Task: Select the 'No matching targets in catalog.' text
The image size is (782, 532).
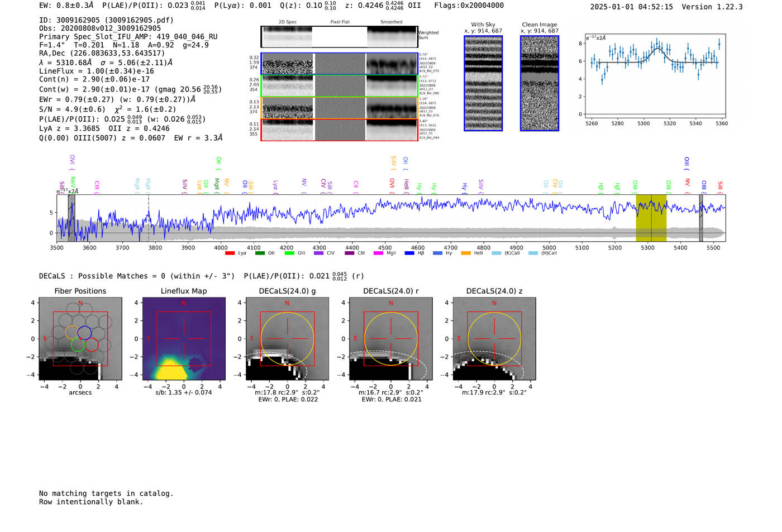Action: pos(106,493)
